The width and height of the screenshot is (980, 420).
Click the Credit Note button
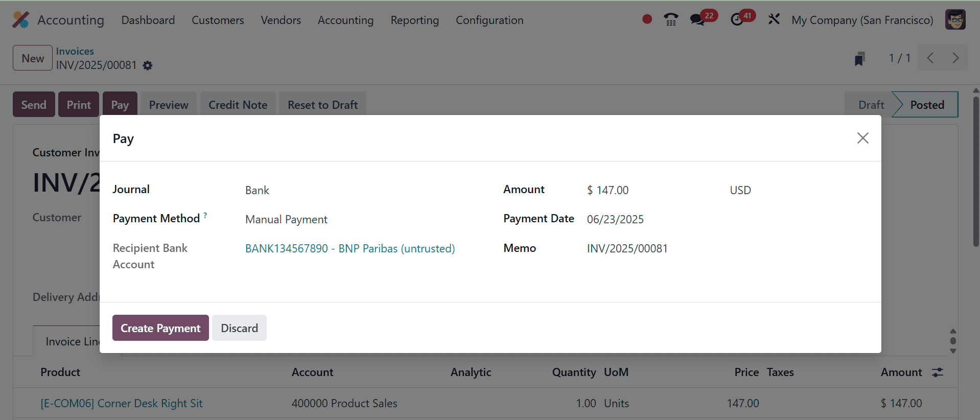[x=238, y=104]
